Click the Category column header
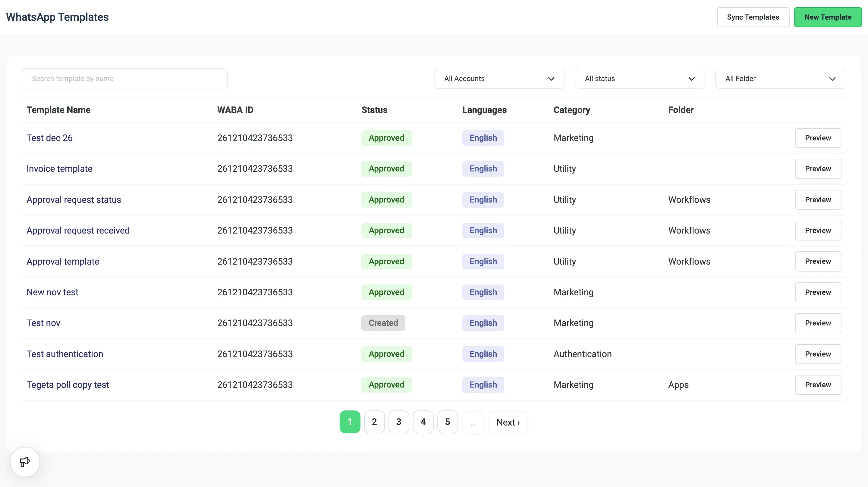The image size is (868, 487). coord(571,110)
